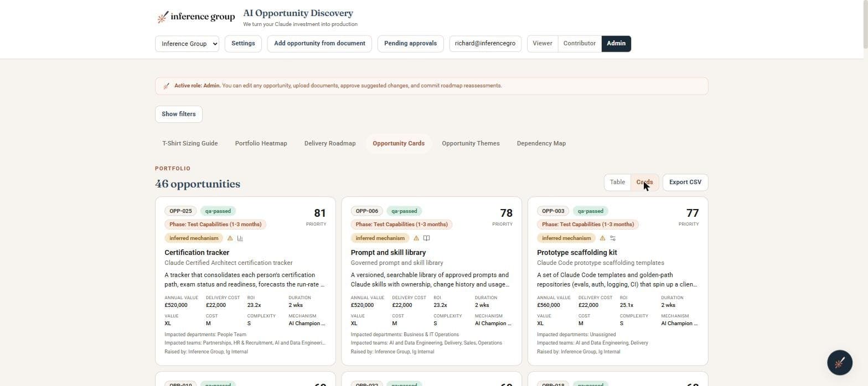Switch to Table view

pyautogui.click(x=617, y=182)
